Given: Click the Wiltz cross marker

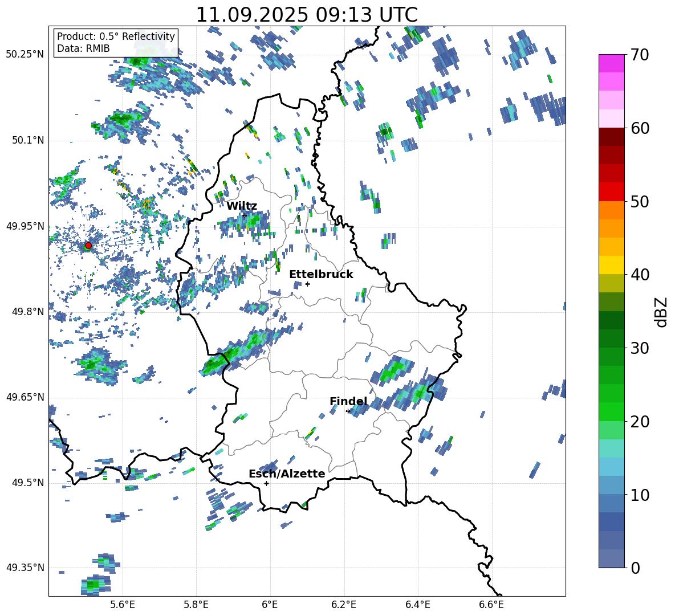Looking at the screenshot, I should (x=245, y=215).
